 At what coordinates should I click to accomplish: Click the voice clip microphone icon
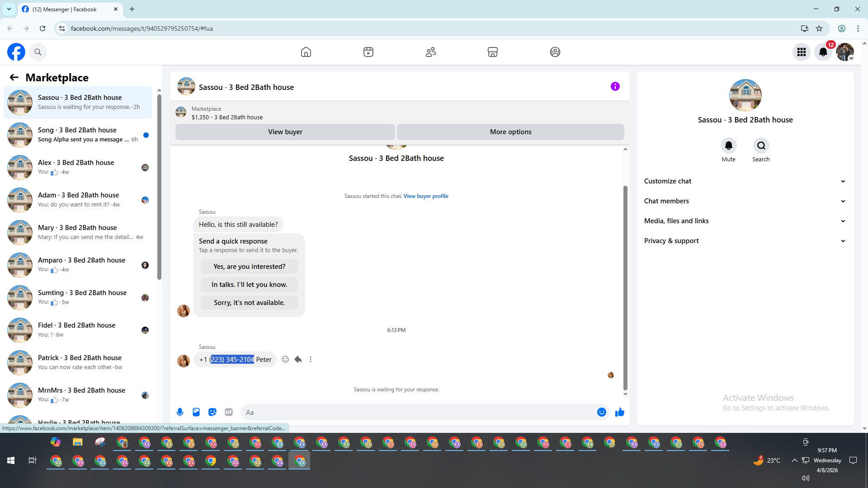(180, 412)
